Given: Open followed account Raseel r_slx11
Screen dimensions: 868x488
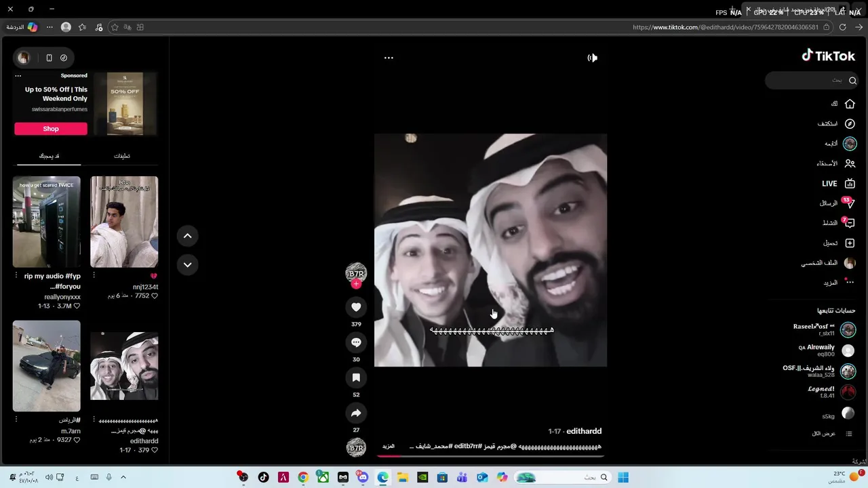Looking at the screenshot, I should (x=824, y=329).
